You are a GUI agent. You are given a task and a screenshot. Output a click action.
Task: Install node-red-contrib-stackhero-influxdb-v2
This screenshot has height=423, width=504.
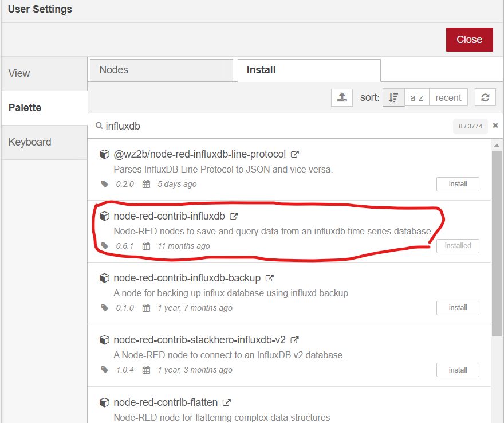(x=458, y=370)
